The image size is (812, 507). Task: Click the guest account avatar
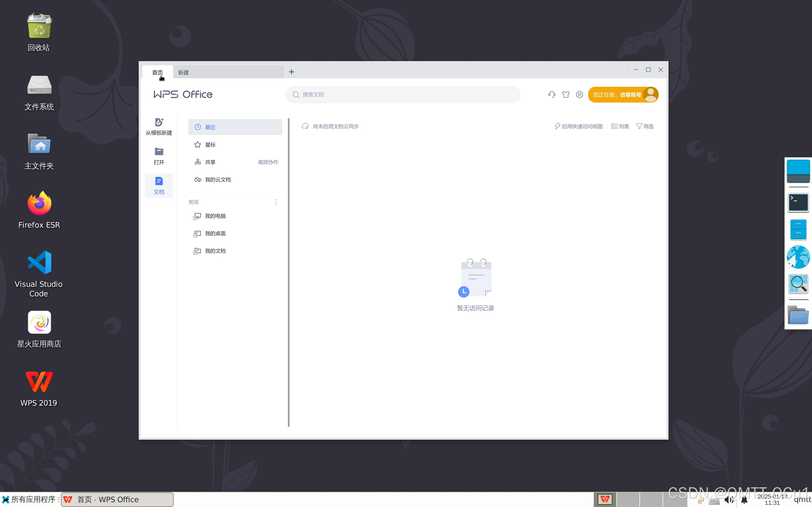[x=651, y=95]
